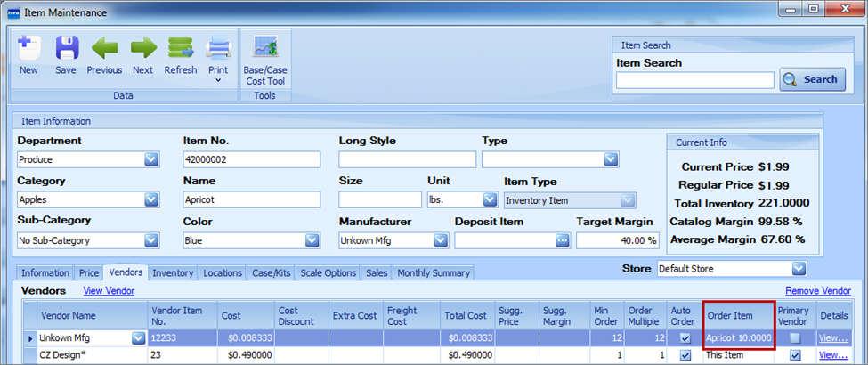The height and width of the screenshot is (365, 868).
Task: Go to Next item with green arrow
Action: (x=143, y=49)
